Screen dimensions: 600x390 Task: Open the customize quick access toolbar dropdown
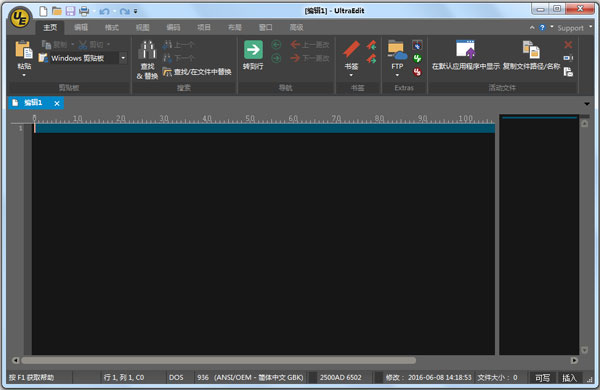coord(135,11)
